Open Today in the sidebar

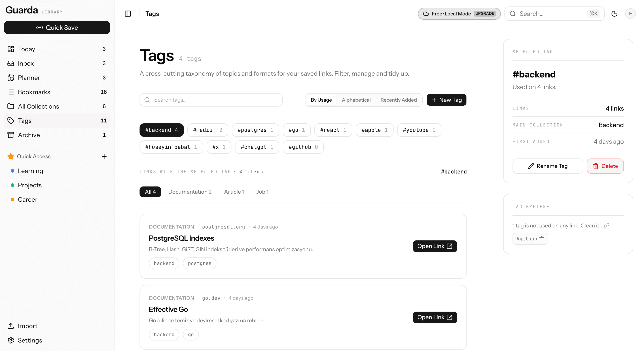57,49
